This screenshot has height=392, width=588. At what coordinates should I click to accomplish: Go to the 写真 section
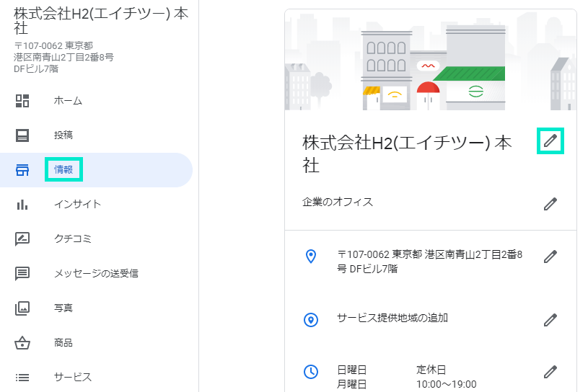click(63, 308)
